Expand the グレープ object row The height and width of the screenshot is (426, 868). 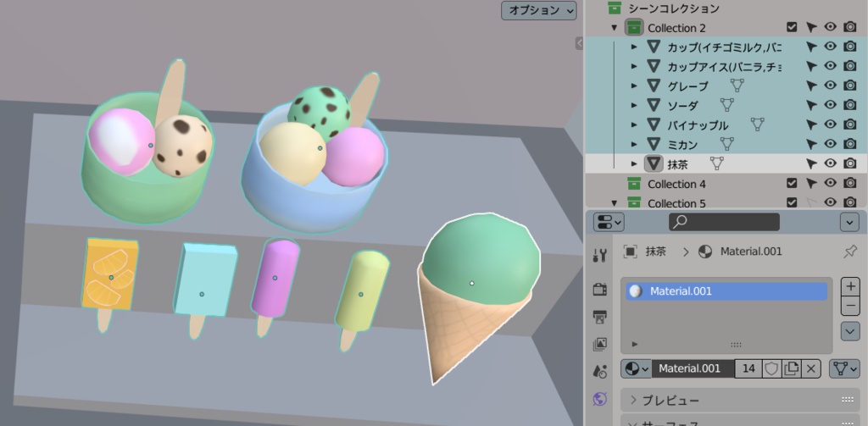pyautogui.click(x=634, y=86)
